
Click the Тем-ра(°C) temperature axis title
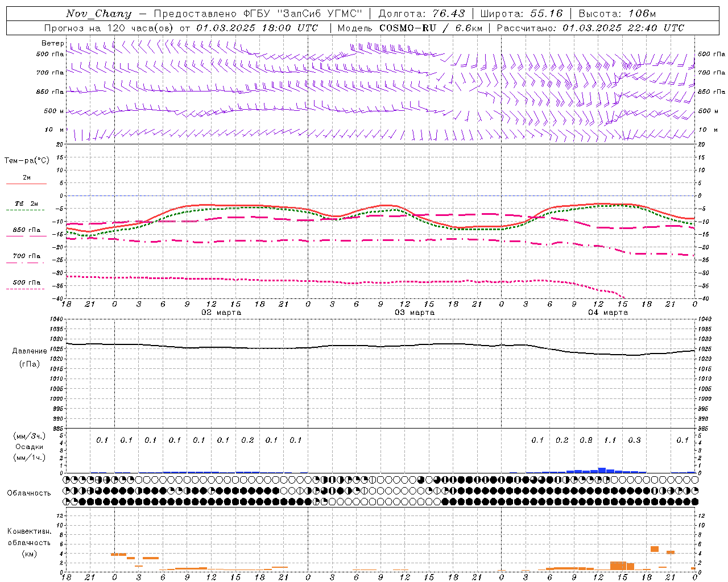(x=27, y=160)
